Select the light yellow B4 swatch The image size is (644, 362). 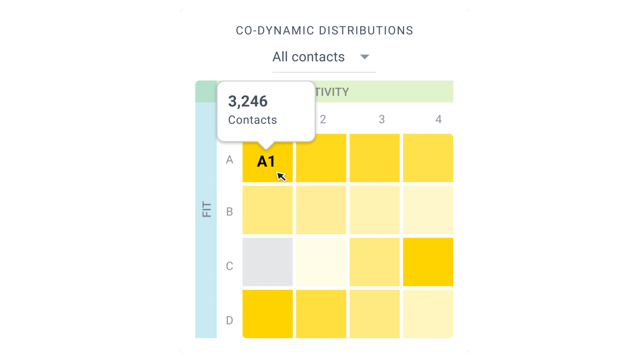(428, 210)
